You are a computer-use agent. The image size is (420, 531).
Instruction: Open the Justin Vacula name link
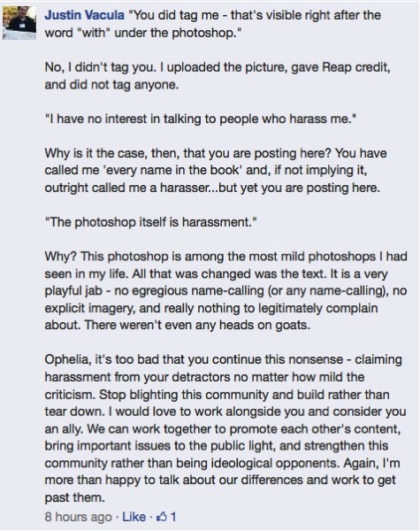(x=84, y=15)
